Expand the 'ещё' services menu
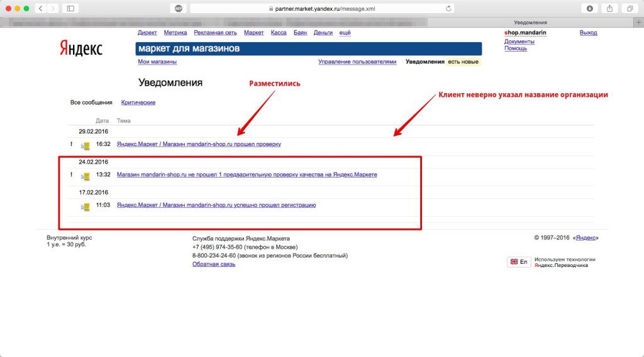 [x=345, y=33]
